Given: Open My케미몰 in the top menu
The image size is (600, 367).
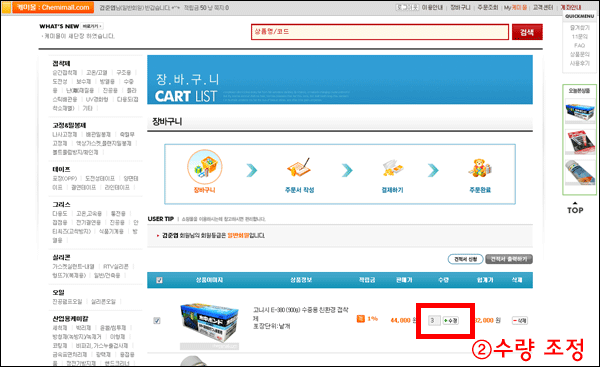Looking at the screenshot, I should tap(515, 7).
